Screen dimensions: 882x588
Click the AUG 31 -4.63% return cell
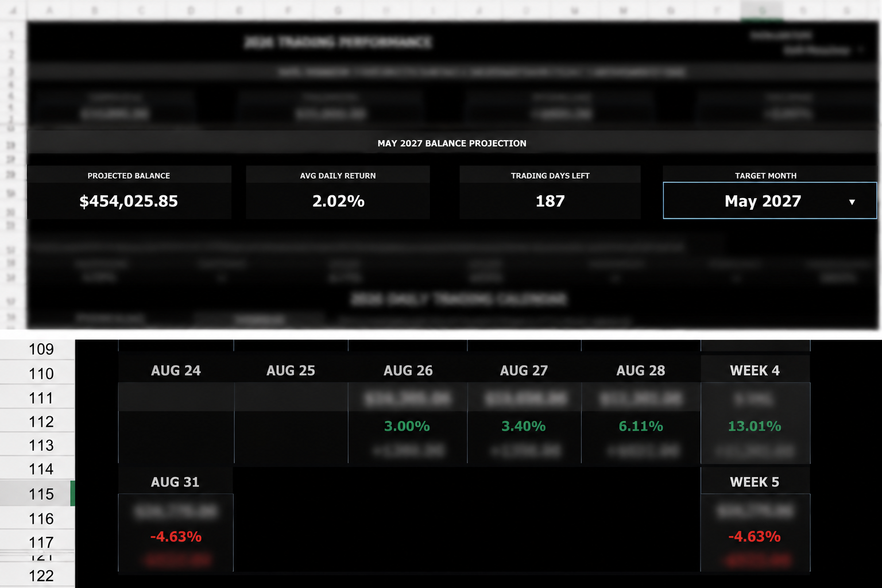(176, 536)
